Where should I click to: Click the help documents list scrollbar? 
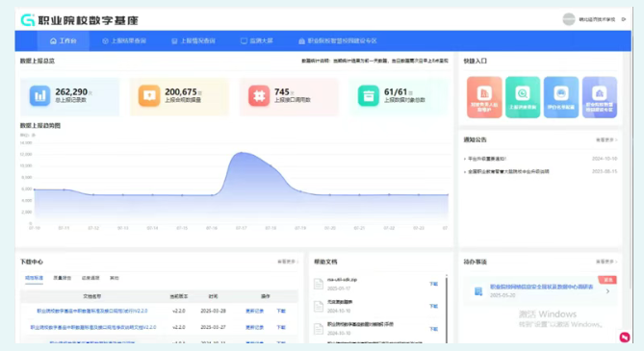click(x=447, y=309)
